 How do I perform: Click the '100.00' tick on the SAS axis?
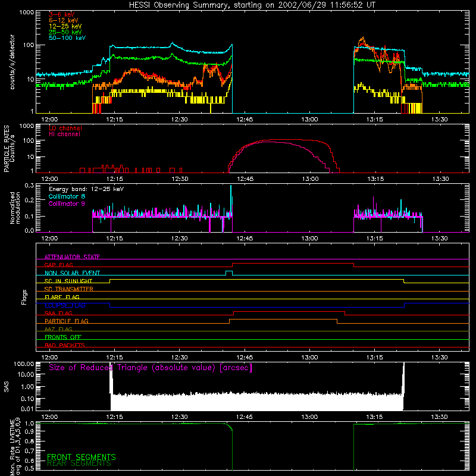coord(24,364)
